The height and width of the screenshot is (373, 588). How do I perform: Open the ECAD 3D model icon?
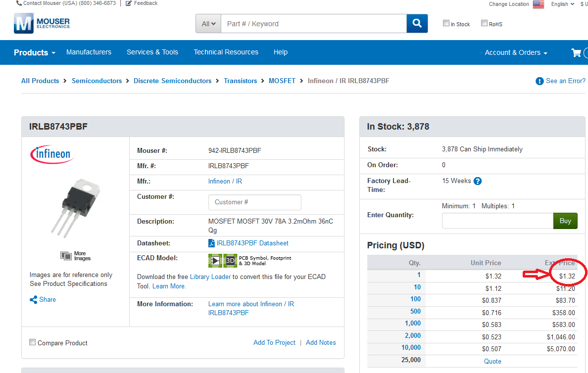click(x=230, y=261)
